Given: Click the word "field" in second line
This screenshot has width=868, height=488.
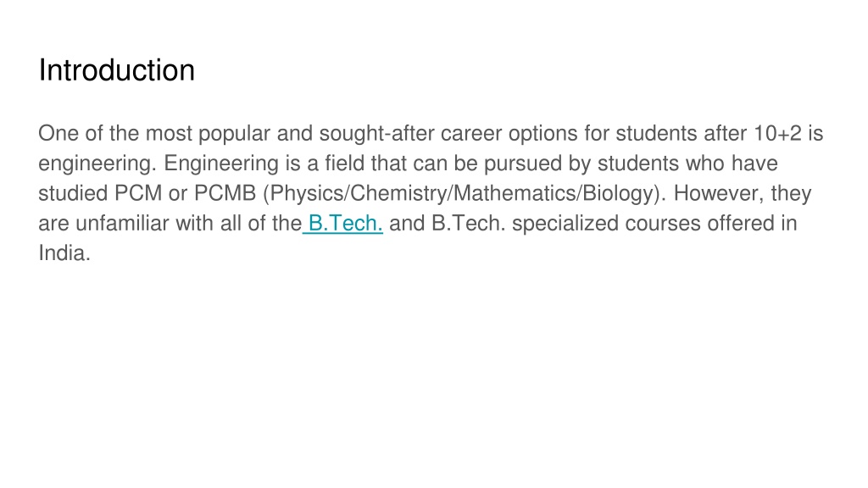Looking at the screenshot, I should point(344,164).
